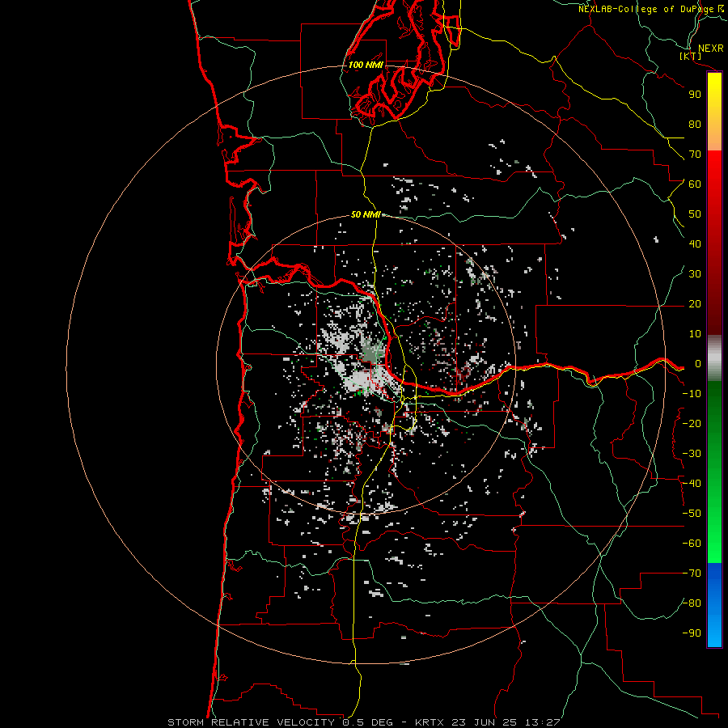728x728 pixels.
Task: Click the 50 NMI range ring label
Action: pos(366,214)
